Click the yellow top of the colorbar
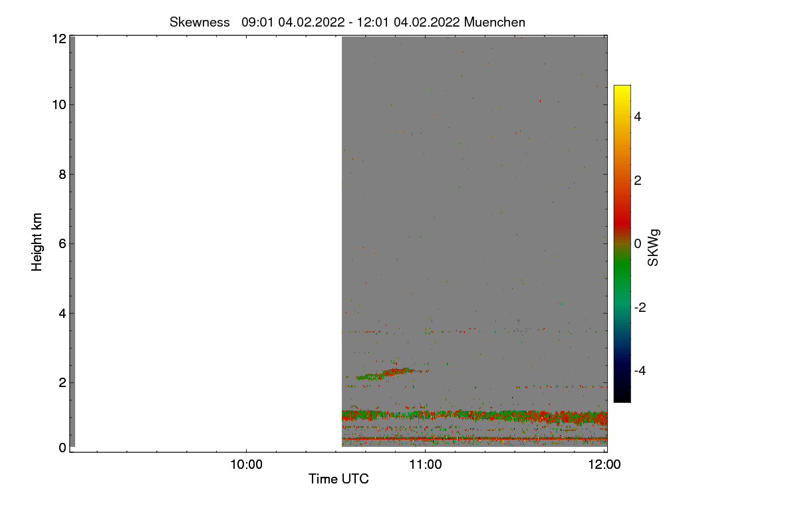 [622, 91]
